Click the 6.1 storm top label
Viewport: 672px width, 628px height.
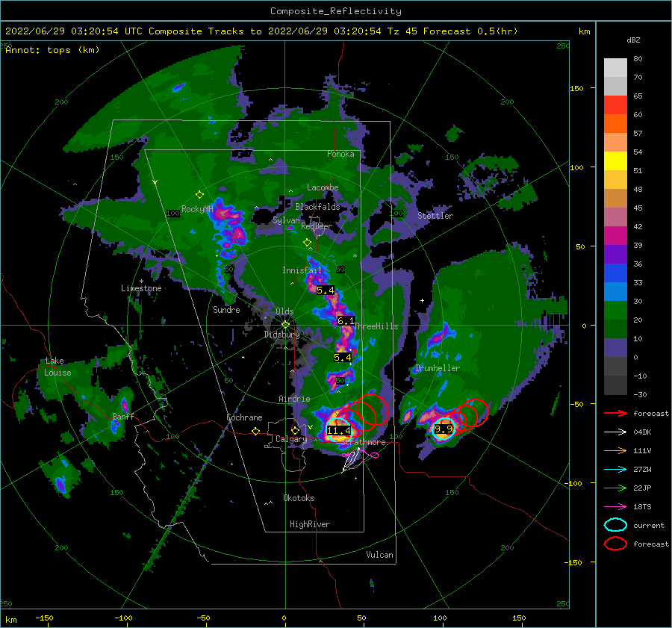tap(346, 320)
